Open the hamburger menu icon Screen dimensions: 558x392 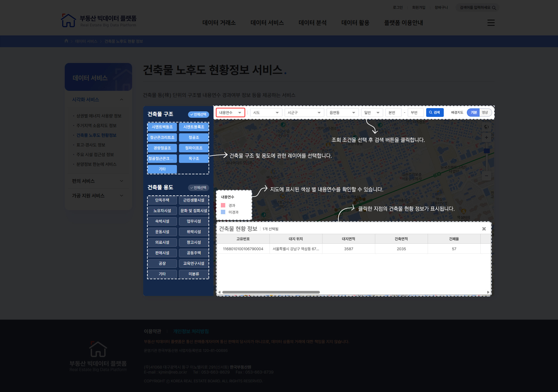(x=491, y=23)
